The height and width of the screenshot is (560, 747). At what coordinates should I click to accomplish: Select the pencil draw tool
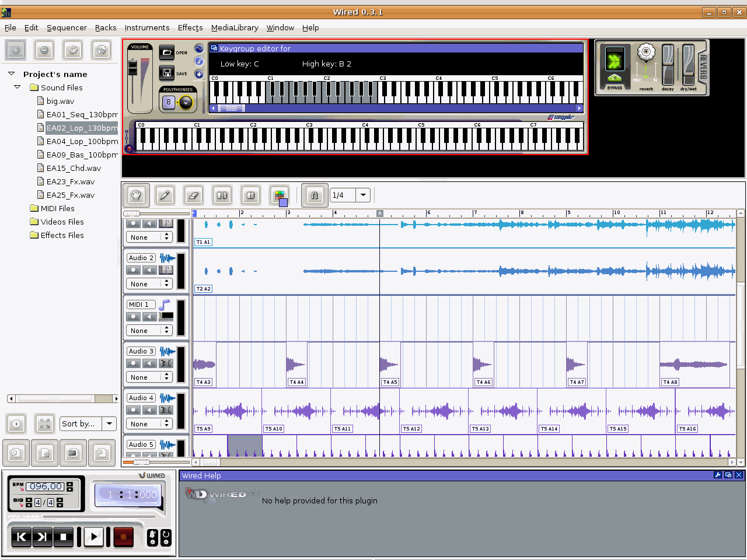[165, 195]
